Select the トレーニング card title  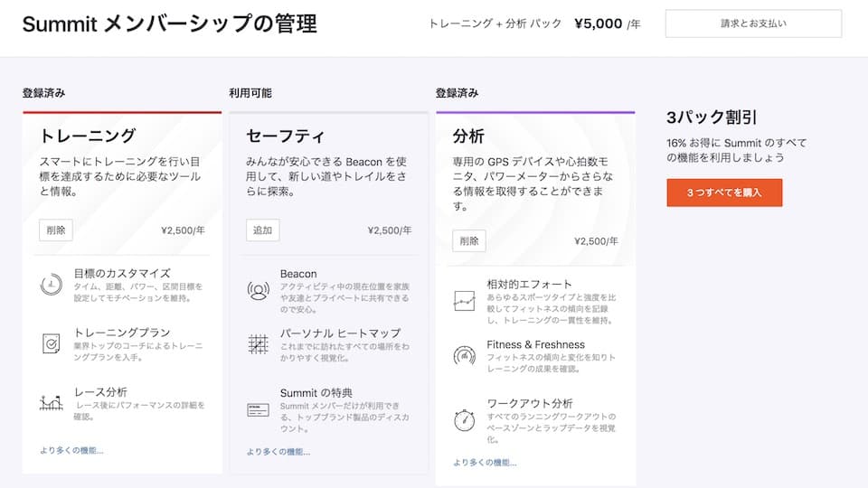click(88, 136)
